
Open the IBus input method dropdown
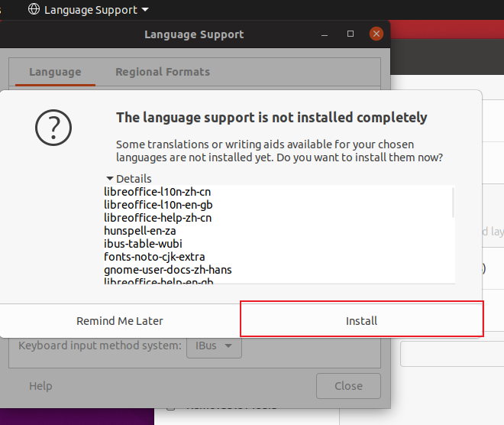click(x=215, y=346)
